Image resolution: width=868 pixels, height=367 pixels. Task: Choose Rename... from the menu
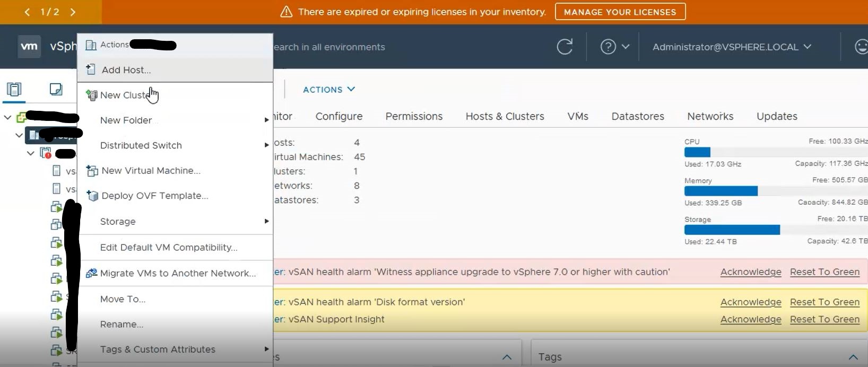click(175, 324)
